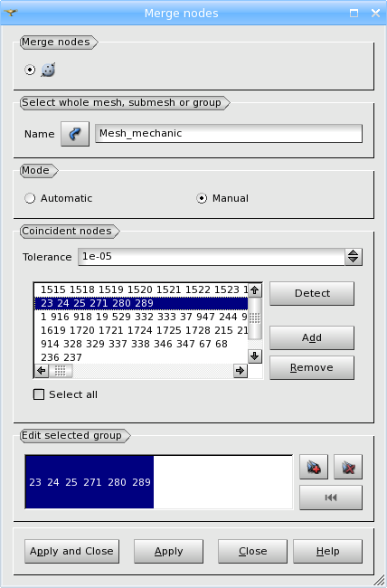Remove selected nodes from group icon
The width and height of the screenshot is (387, 588).
[x=348, y=467]
